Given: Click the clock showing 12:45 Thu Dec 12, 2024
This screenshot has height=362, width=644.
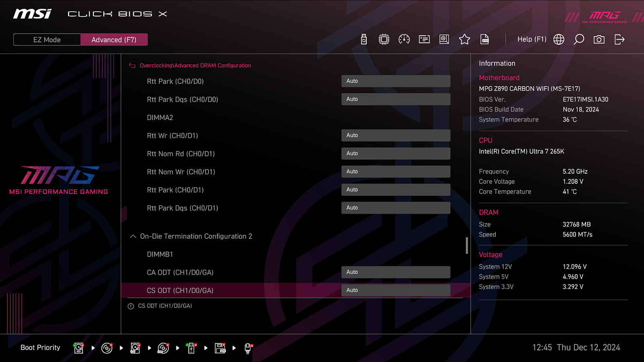Looking at the screenshot, I should 576,348.
